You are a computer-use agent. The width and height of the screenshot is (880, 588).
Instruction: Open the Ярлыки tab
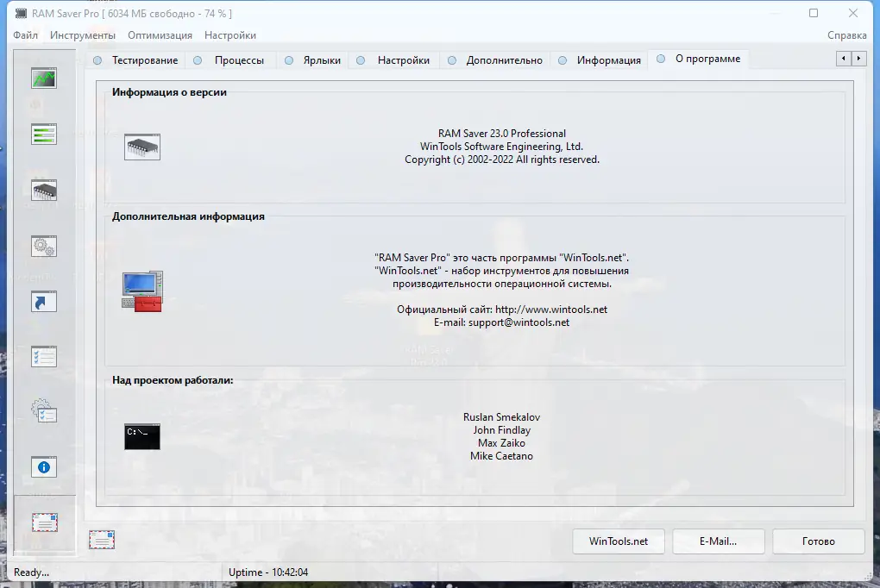pyautogui.click(x=312, y=60)
